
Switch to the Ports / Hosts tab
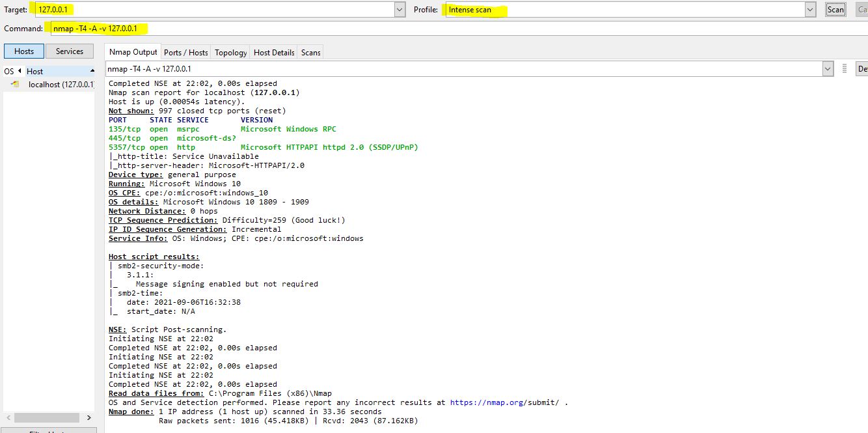[187, 52]
